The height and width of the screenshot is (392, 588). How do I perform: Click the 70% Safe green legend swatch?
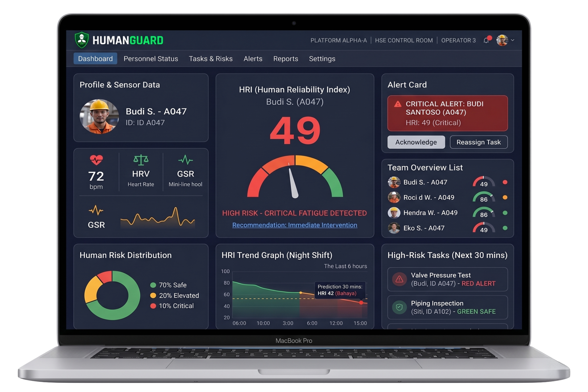click(x=153, y=285)
